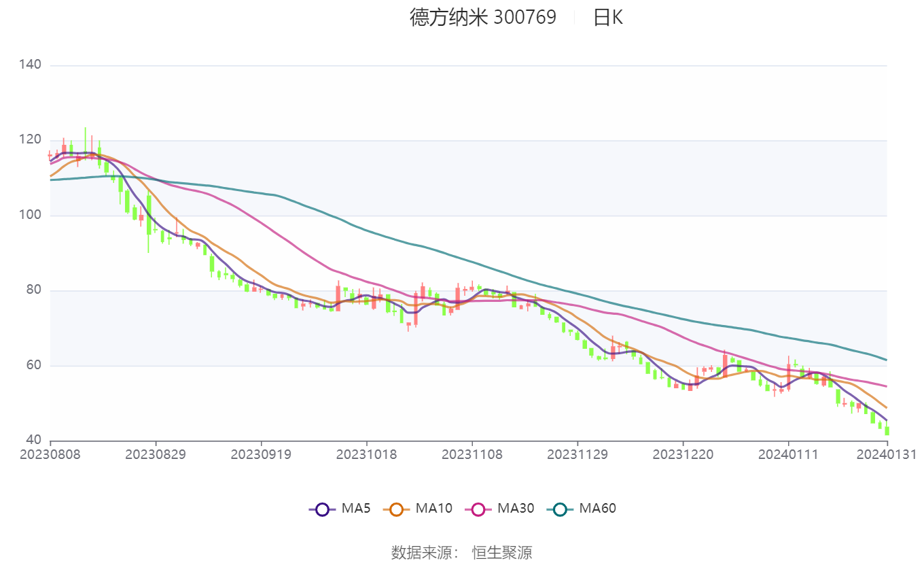The width and height of the screenshot is (924, 563).
Task: Toggle the MA60 legend series
Action: [x=582, y=509]
